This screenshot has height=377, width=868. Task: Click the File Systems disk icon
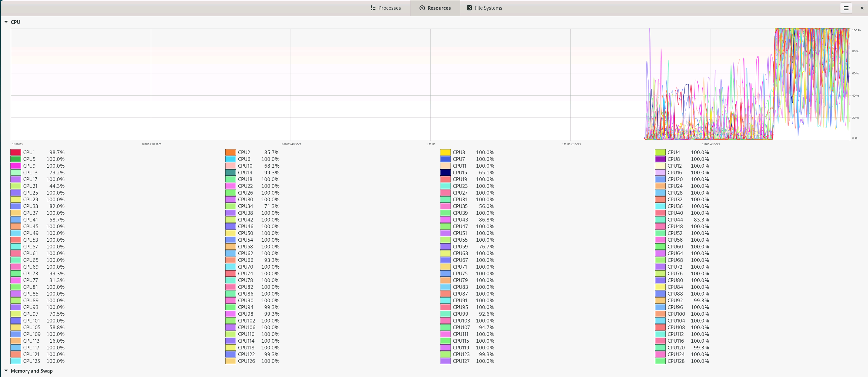pyautogui.click(x=469, y=8)
